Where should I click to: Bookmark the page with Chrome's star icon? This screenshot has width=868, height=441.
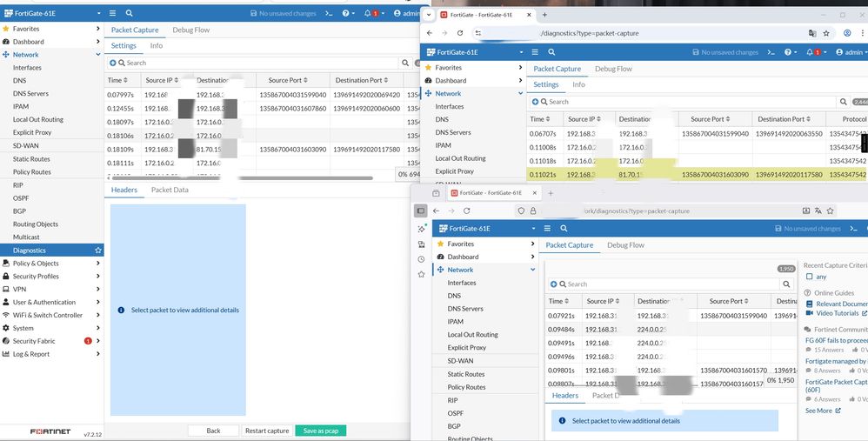(x=829, y=33)
